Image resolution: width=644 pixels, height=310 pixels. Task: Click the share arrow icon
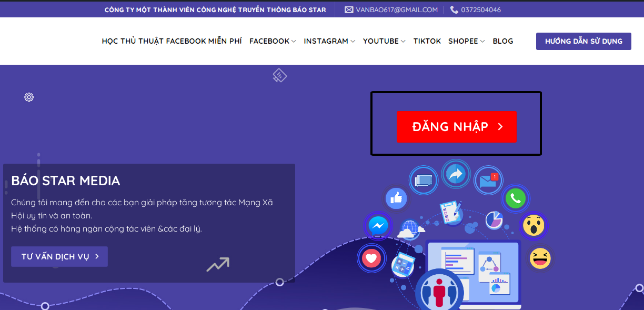(x=456, y=174)
